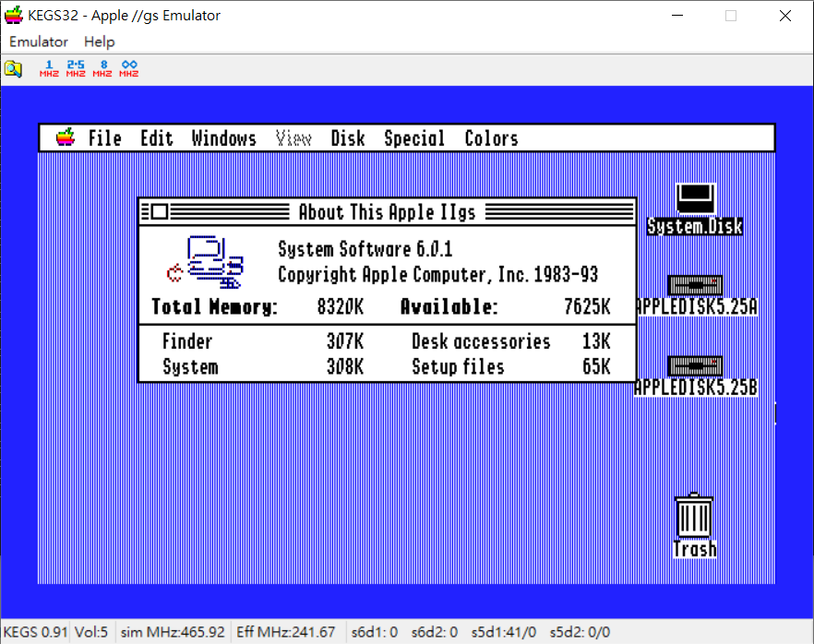Screen dimensions: 814x644
Task: Click the System memory row label
Action: pyautogui.click(x=190, y=367)
